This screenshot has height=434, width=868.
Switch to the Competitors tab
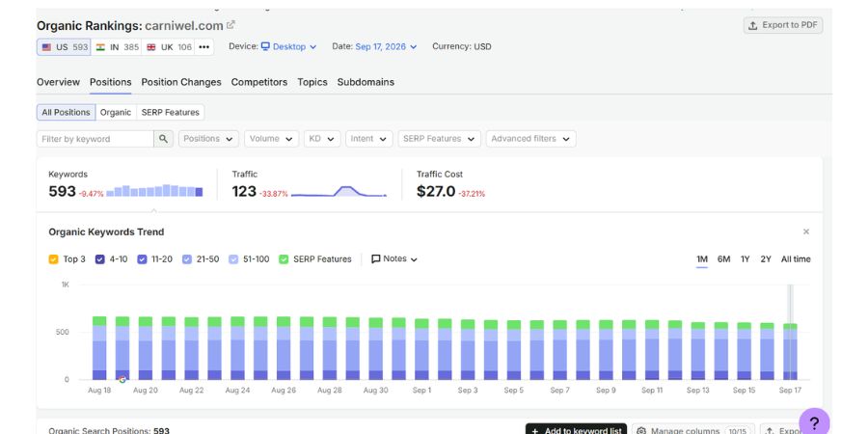259,82
